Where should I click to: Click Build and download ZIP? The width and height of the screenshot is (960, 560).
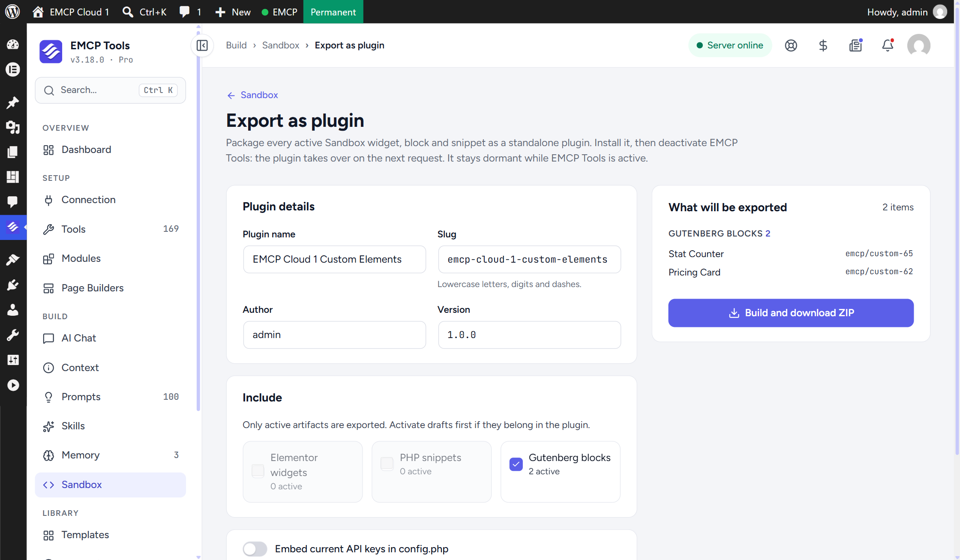click(791, 313)
